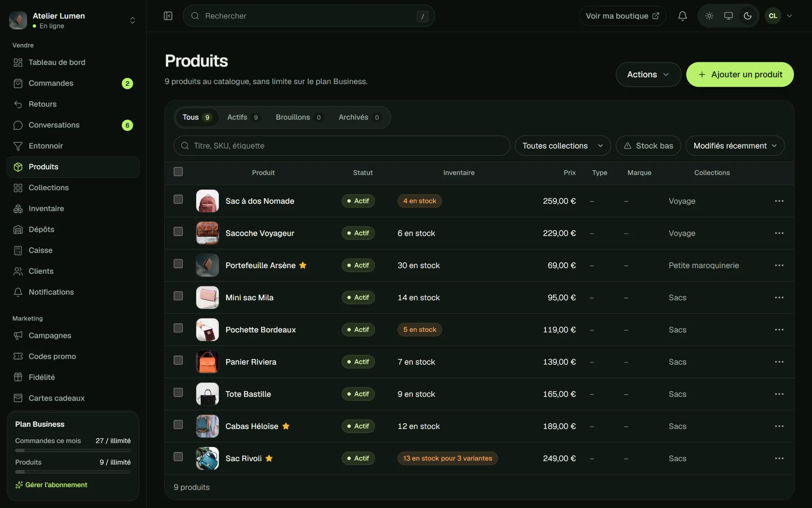Expand the Atelier Lumen store switcher
Viewport: 812px width, 508px height.
tap(132, 20)
